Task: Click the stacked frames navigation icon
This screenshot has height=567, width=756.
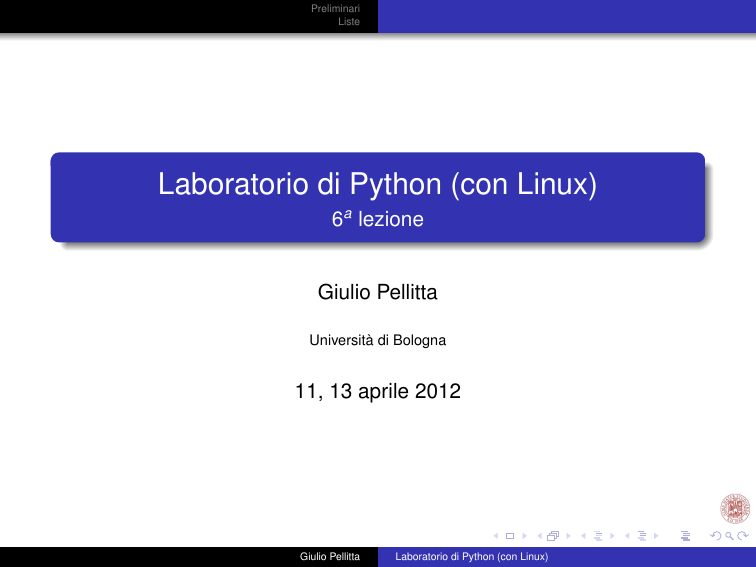Action: pyautogui.click(x=553, y=536)
